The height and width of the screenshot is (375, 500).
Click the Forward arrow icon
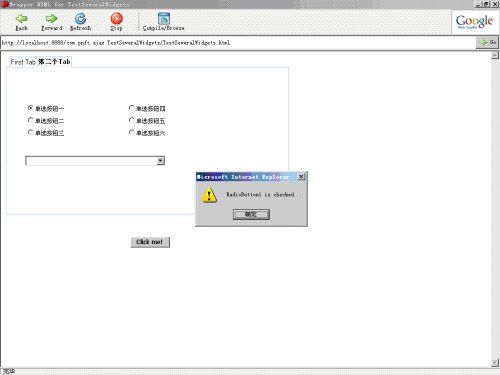click(x=51, y=19)
